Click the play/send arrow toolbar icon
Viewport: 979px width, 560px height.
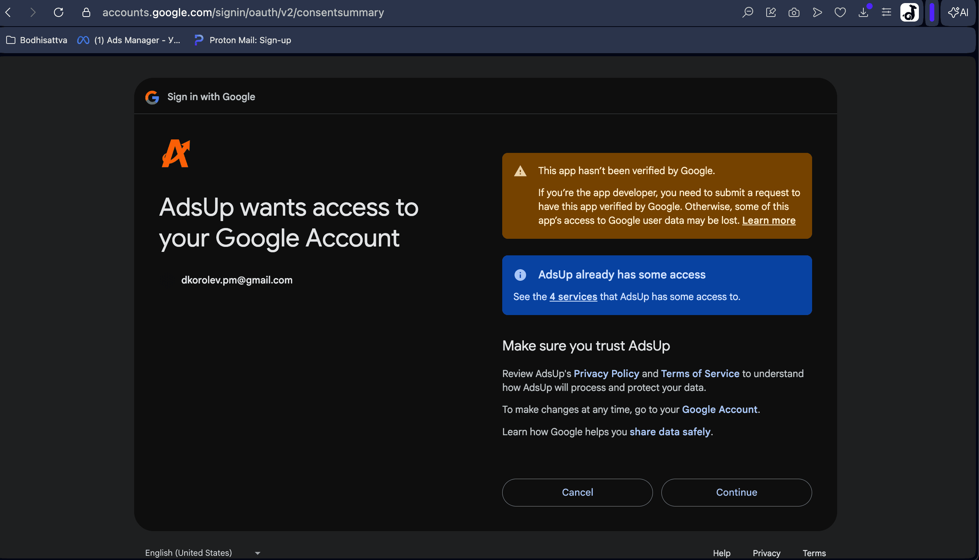pyautogui.click(x=817, y=12)
